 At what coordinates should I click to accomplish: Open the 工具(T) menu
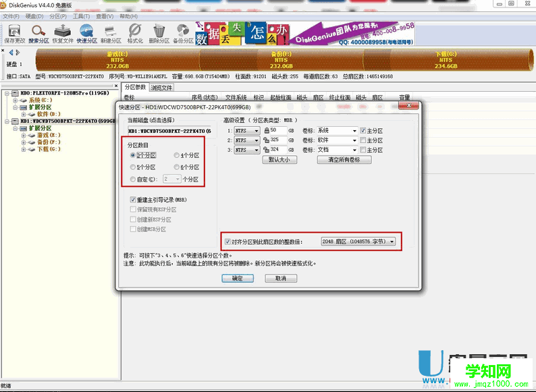[82, 16]
